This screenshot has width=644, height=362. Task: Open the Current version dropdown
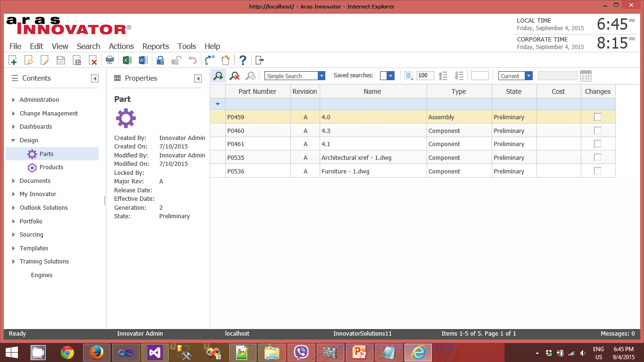pyautogui.click(x=528, y=76)
